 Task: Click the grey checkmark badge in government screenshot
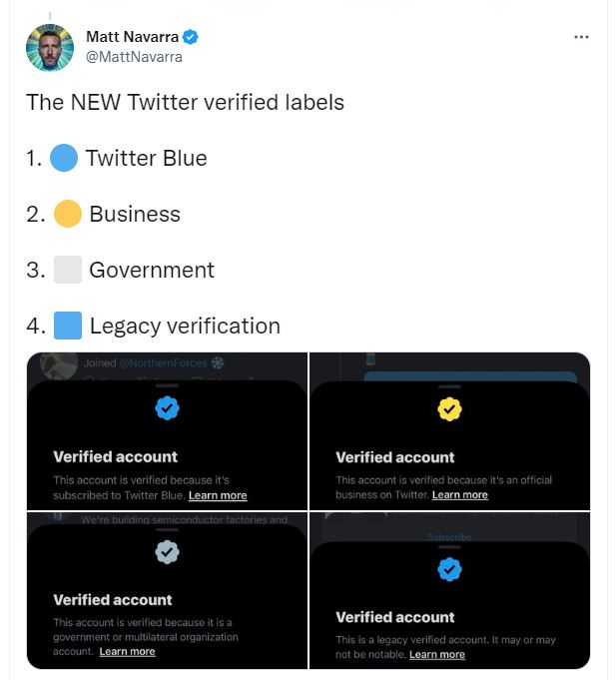167,551
